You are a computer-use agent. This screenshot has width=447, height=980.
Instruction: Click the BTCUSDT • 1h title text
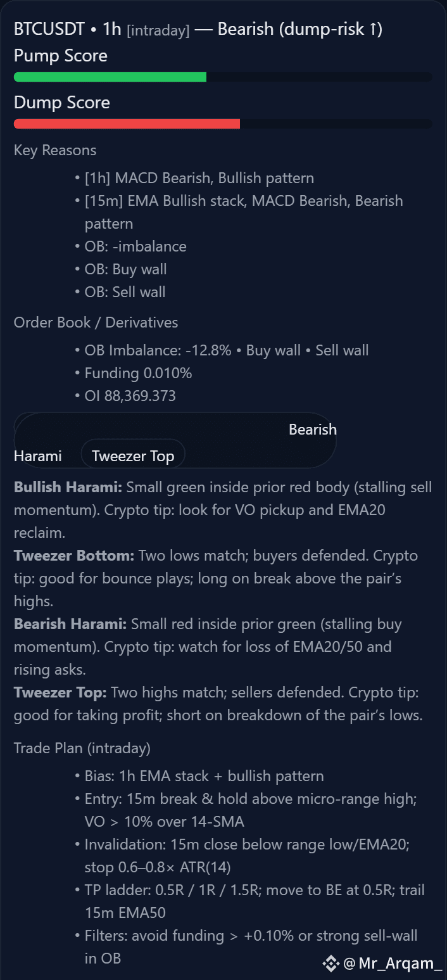[68, 30]
